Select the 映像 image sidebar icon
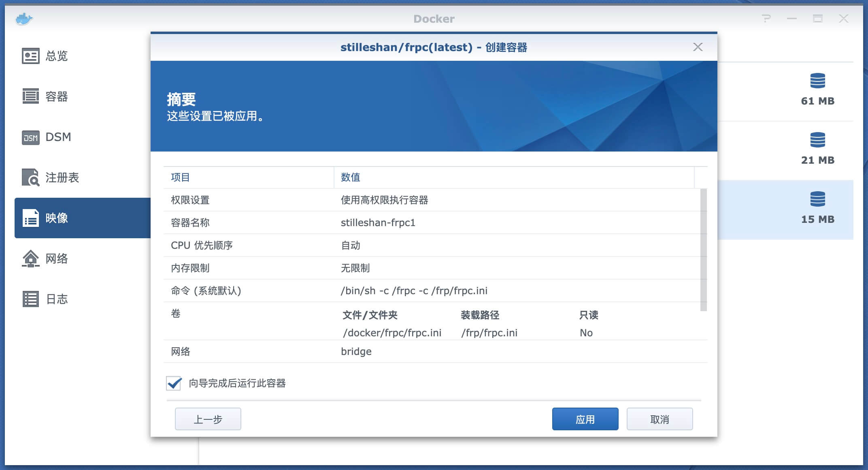868x470 pixels. coord(30,218)
